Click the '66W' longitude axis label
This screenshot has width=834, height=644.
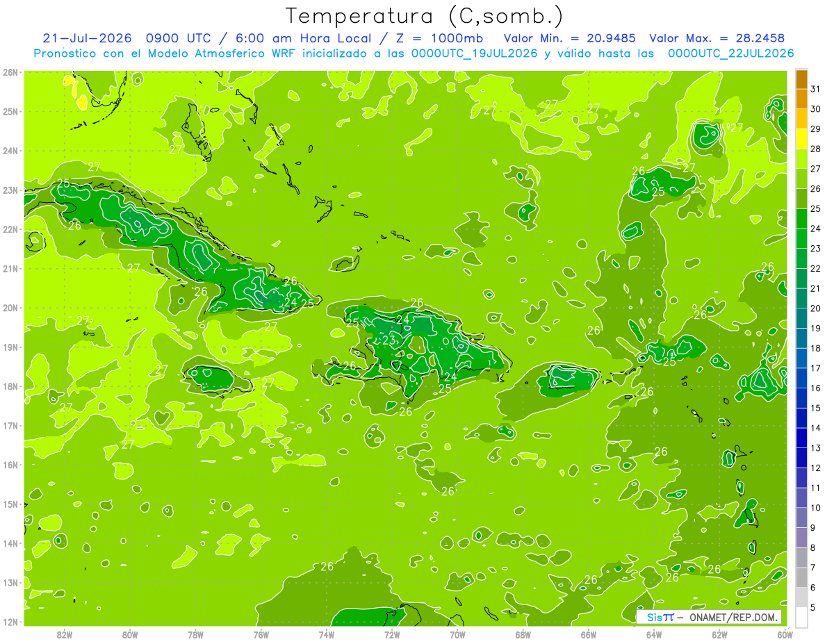[x=588, y=634]
